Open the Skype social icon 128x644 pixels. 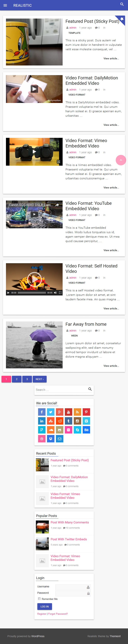coord(77,430)
